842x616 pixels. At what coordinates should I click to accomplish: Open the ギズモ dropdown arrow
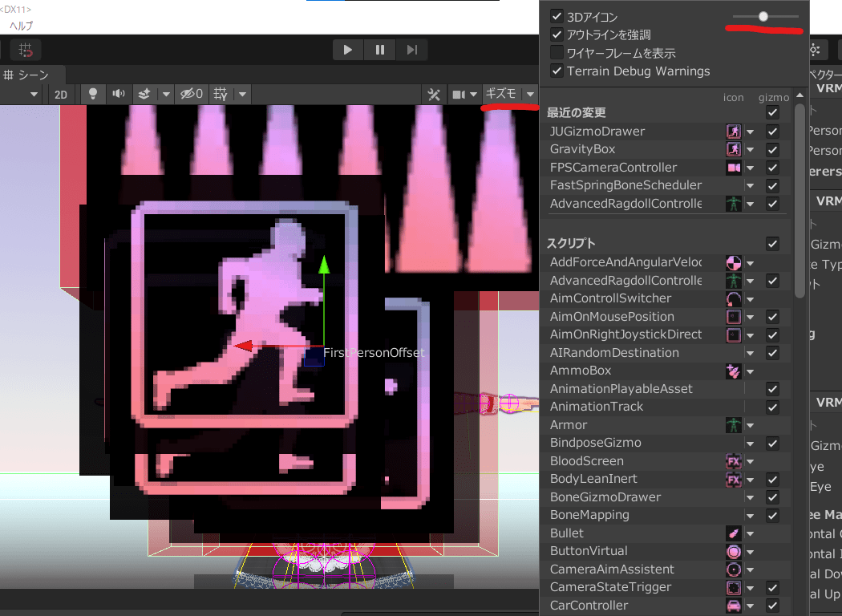tap(531, 95)
